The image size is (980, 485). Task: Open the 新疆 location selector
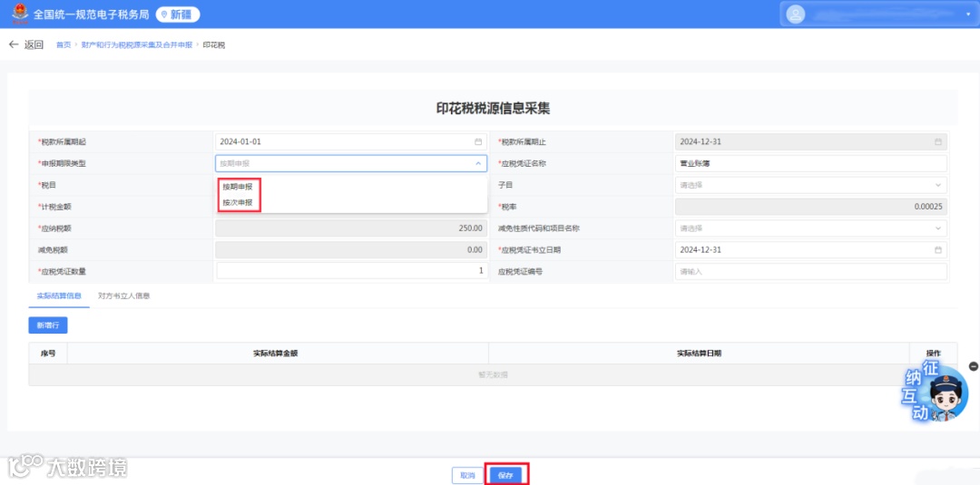click(x=178, y=15)
